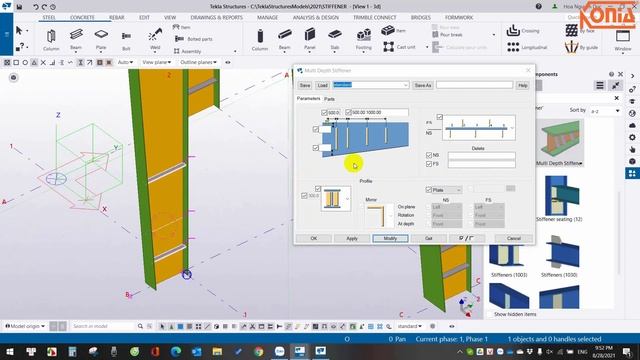Open the View plane dropdown
640x360 pixels.
click(157, 62)
